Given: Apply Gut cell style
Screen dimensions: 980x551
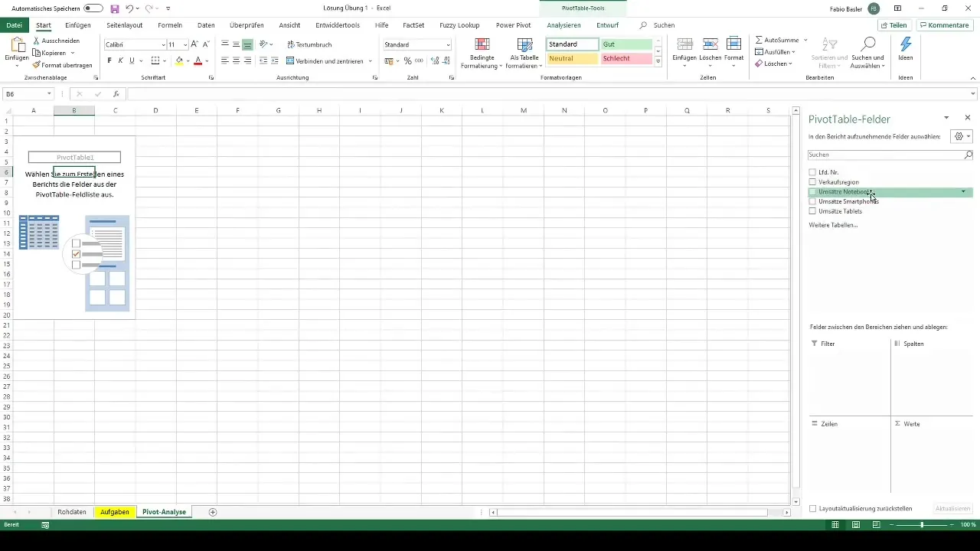Looking at the screenshot, I should point(626,44).
